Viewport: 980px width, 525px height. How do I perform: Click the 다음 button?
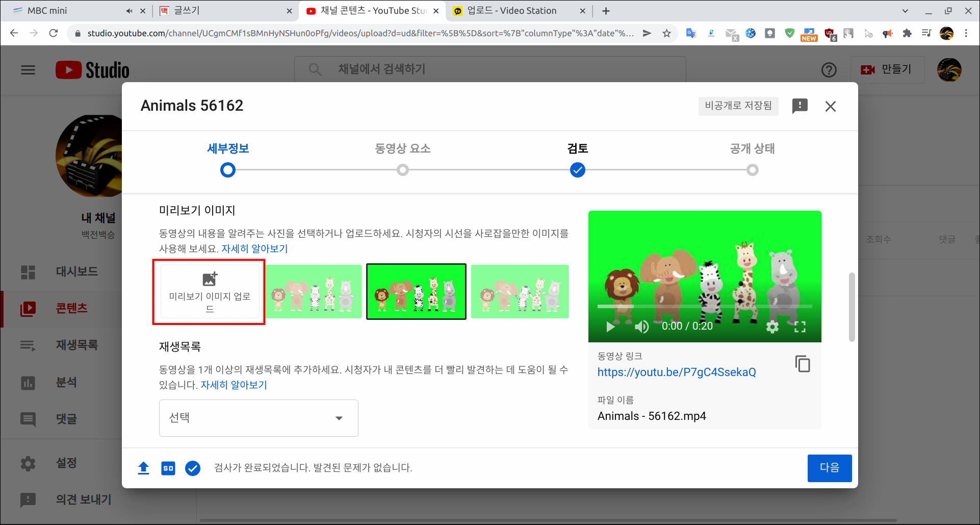click(830, 468)
